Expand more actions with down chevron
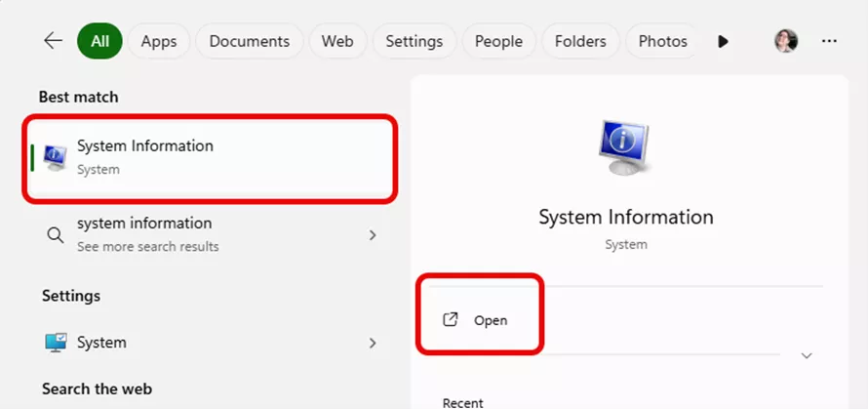868x409 pixels. coord(807,355)
